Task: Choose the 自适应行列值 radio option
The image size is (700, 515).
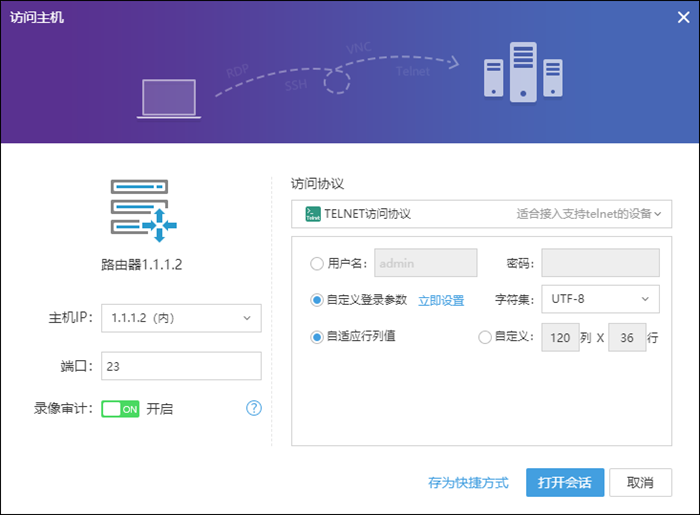Action: point(317,337)
